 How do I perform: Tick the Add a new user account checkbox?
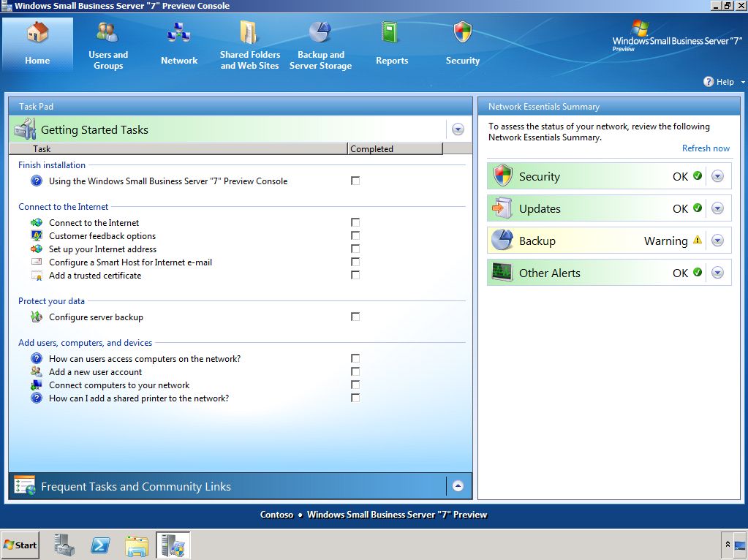tap(355, 371)
